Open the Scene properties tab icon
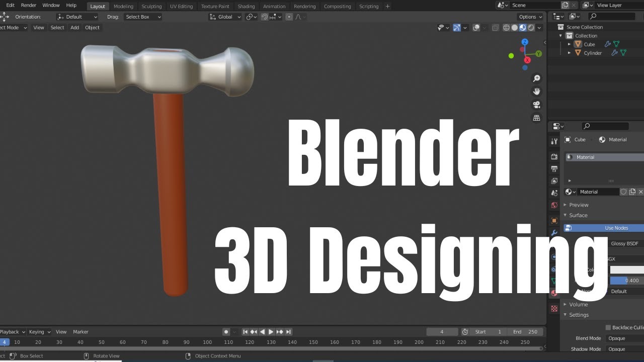Viewport: 644px width, 362px height. [x=554, y=193]
